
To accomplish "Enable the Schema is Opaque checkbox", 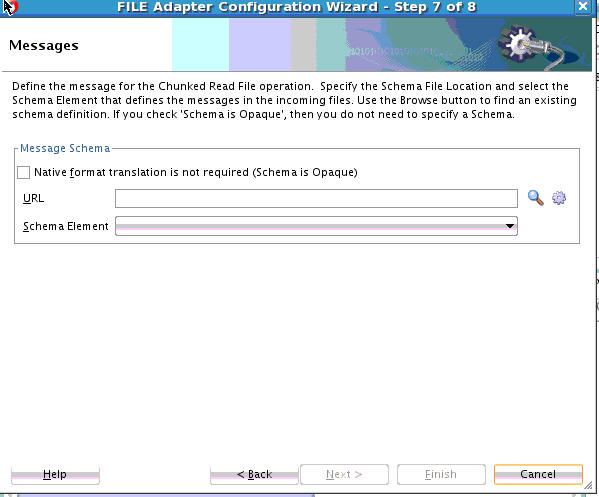I will point(23,172).
